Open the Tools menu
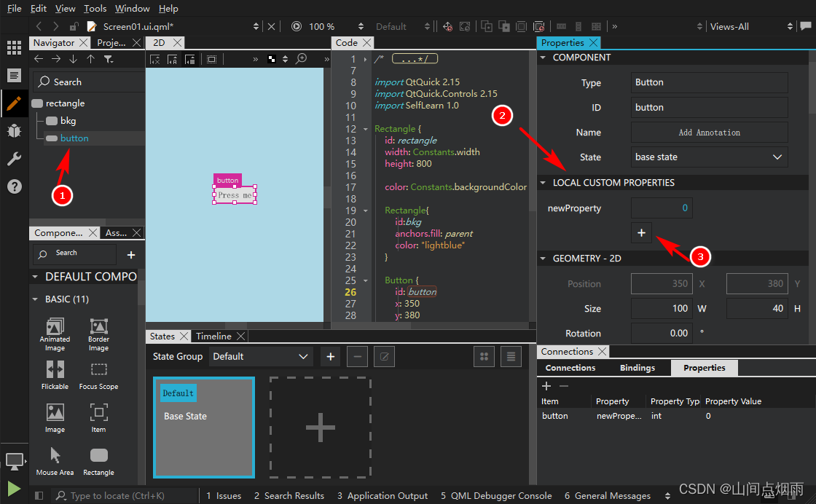Image resolution: width=816 pixels, height=504 pixels. (94, 8)
